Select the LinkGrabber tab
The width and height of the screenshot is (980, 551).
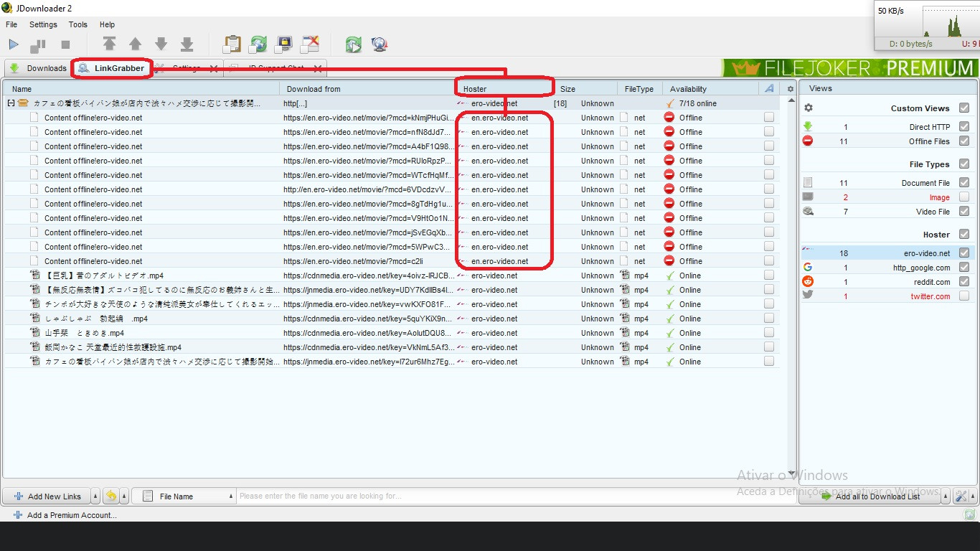pos(112,68)
